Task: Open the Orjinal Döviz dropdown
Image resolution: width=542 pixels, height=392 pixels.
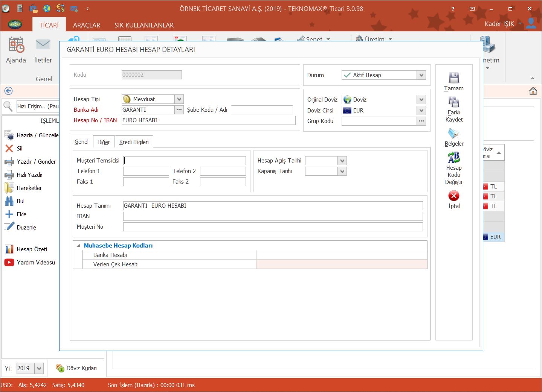Action: [x=421, y=99]
